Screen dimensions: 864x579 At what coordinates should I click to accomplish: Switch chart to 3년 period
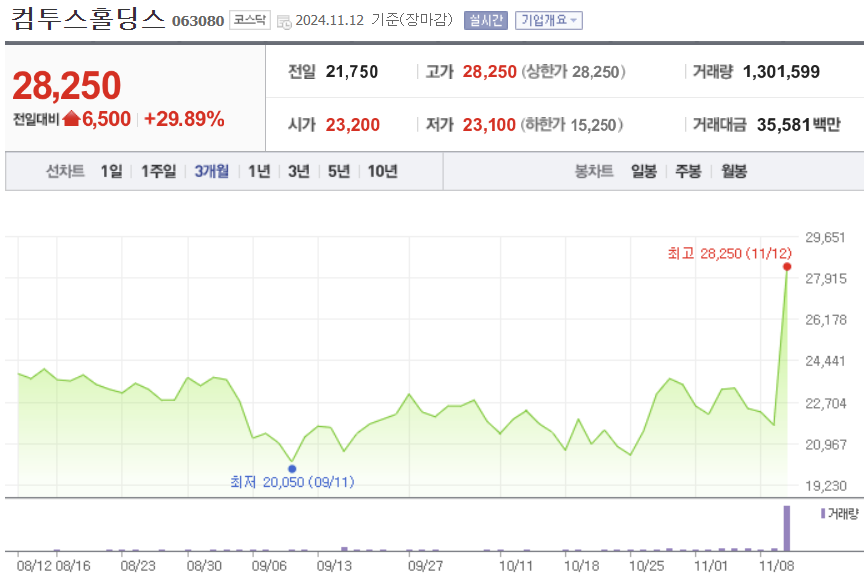pos(299,171)
